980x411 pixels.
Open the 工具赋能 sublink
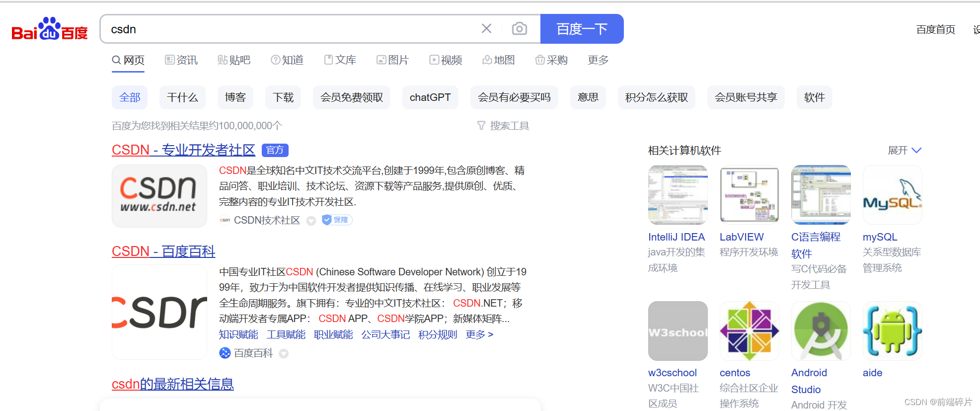click(286, 334)
